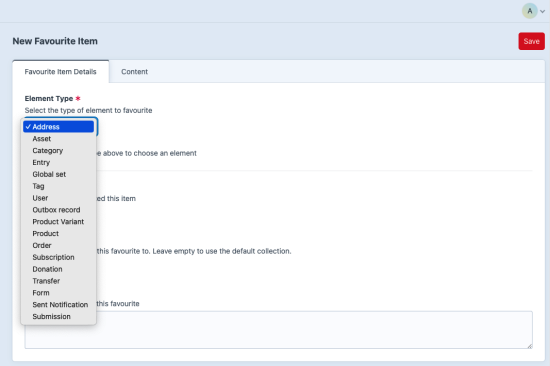
Task: Choose the Outbox record option
Action: [59, 210]
